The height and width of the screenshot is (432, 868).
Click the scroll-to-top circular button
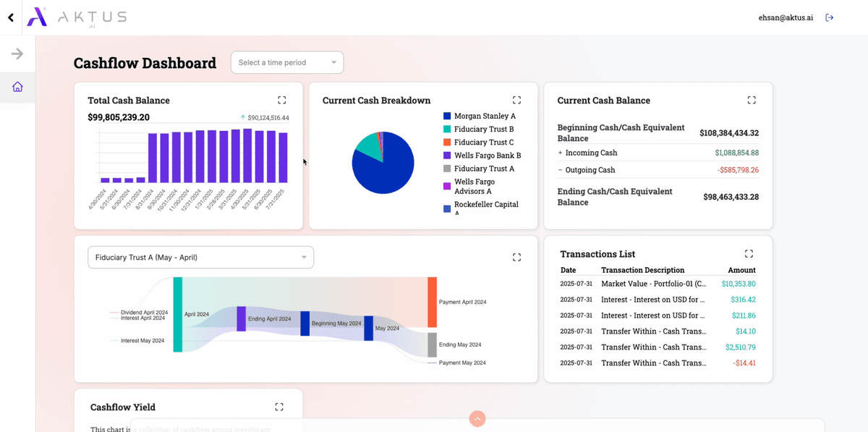click(x=477, y=418)
